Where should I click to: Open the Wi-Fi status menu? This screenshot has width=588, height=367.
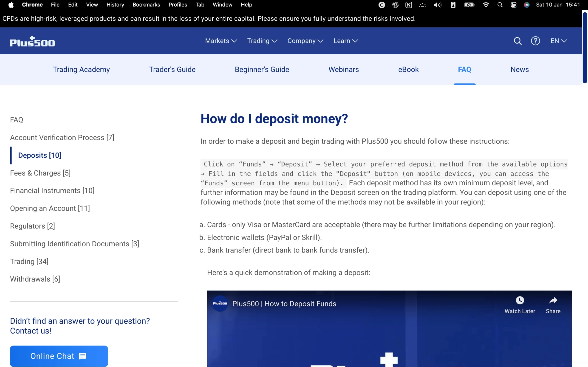point(486,5)
